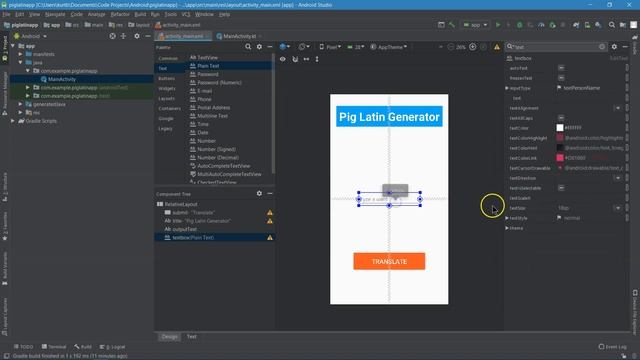The height and width of the screenshot is (360, 640).
Task: Open the app run configuration dropdown
Action: [x=475, y=25]
